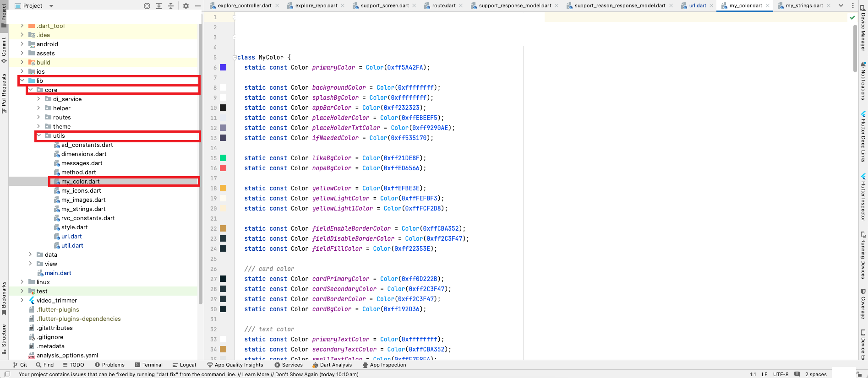The width and height of the screenshot is (868, 378).
Task: Click the Collapse All icon in Project toolbar
Action: click(171, 6)
